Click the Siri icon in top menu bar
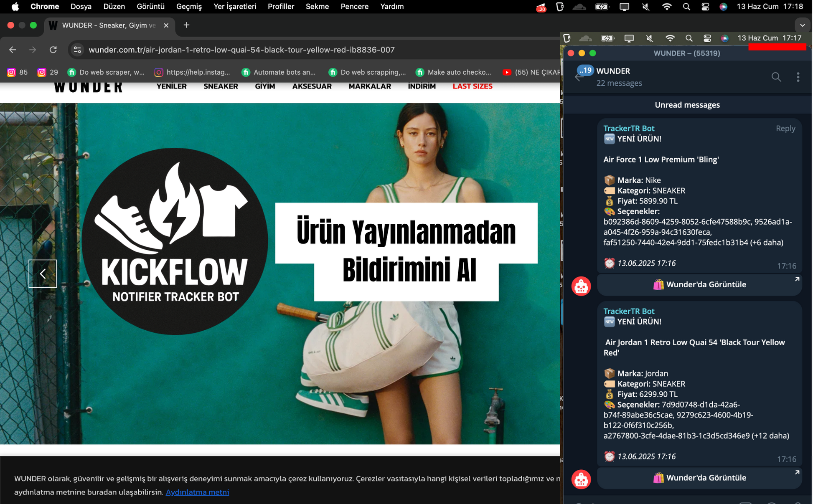 pyautogui.click(x=724, y=7)
